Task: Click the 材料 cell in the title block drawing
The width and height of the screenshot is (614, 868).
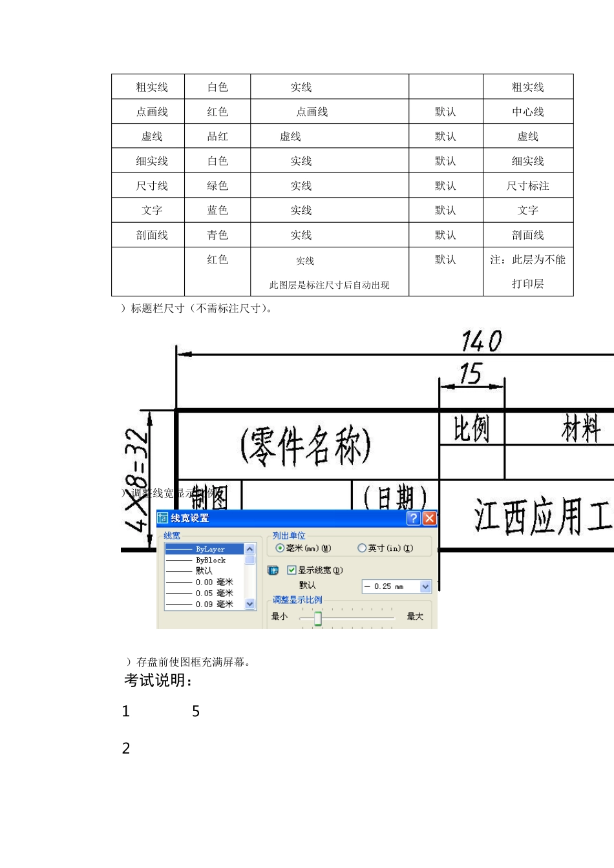Action: tap(581, 429)
